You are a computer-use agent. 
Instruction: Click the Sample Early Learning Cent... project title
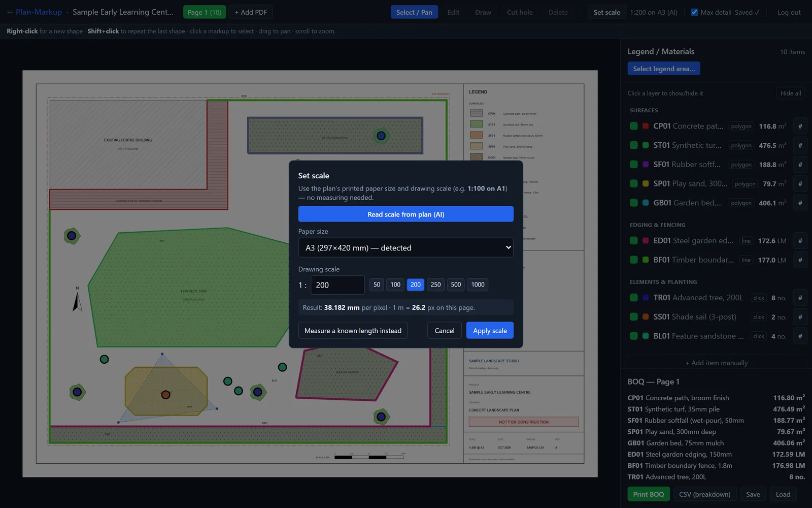(123, 12)
